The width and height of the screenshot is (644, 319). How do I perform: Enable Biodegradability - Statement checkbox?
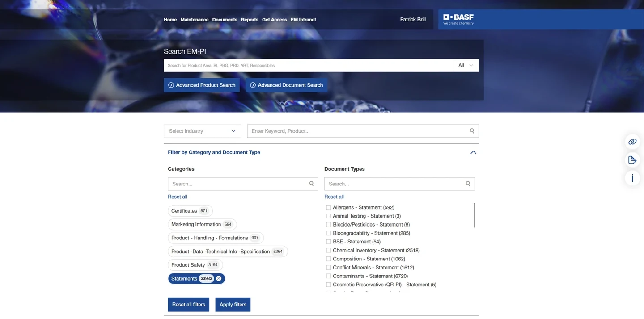329,233
